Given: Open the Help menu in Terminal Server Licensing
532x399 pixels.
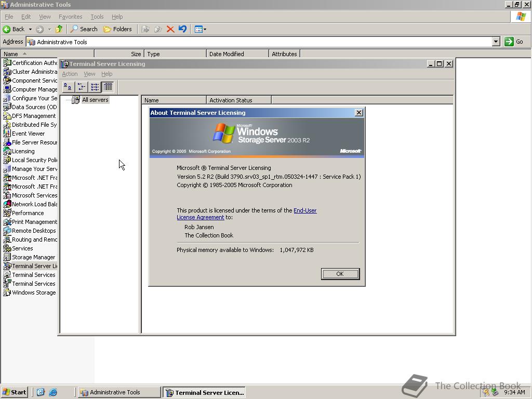Looking at the screenshot, I should pyautogui.click(x=107, y=74).
